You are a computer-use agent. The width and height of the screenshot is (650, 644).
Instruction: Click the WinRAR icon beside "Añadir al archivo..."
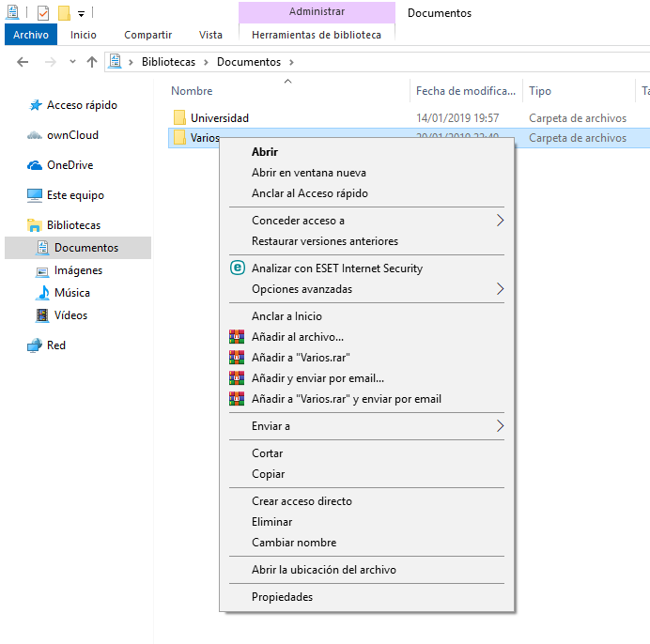237,336
